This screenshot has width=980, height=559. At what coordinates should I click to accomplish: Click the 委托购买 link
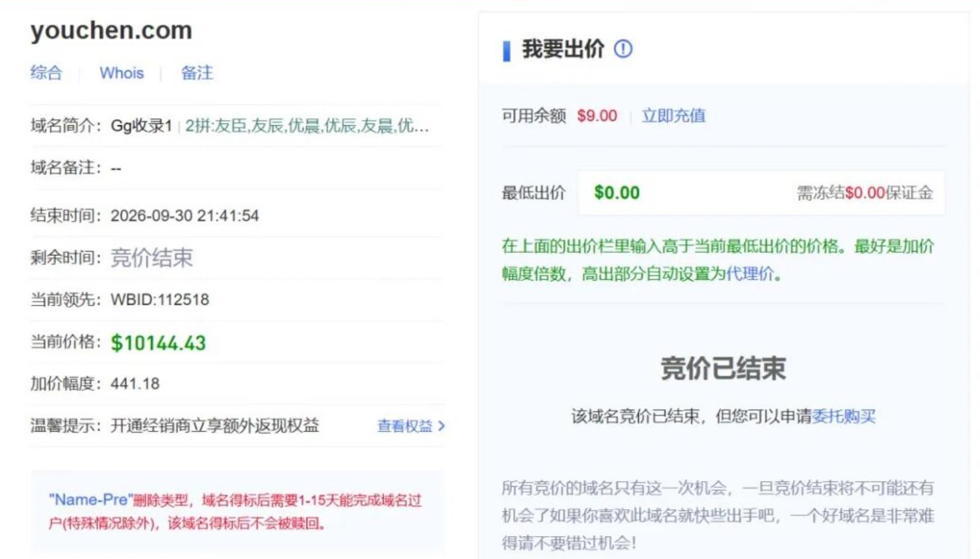point(844,416)
